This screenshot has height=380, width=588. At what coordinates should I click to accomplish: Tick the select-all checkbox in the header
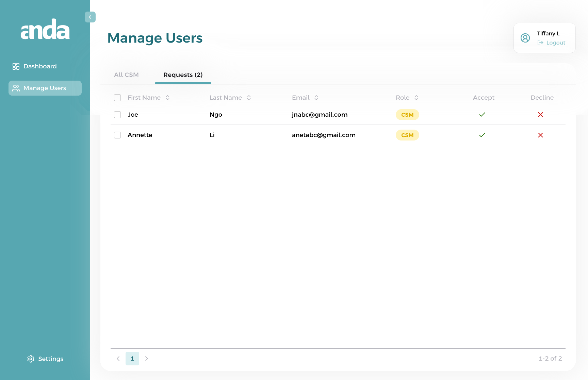point(117,98)
